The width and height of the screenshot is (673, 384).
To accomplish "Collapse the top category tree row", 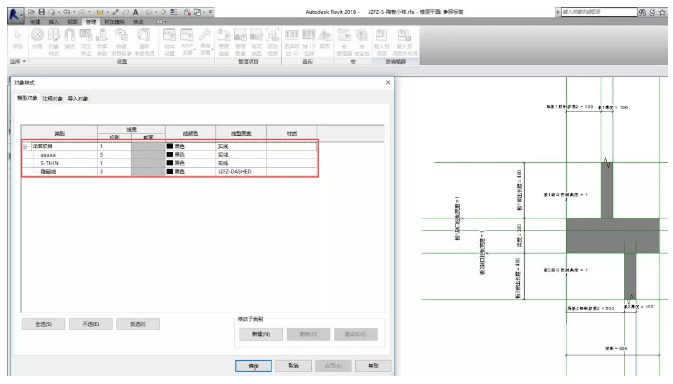I will (25, 147).
